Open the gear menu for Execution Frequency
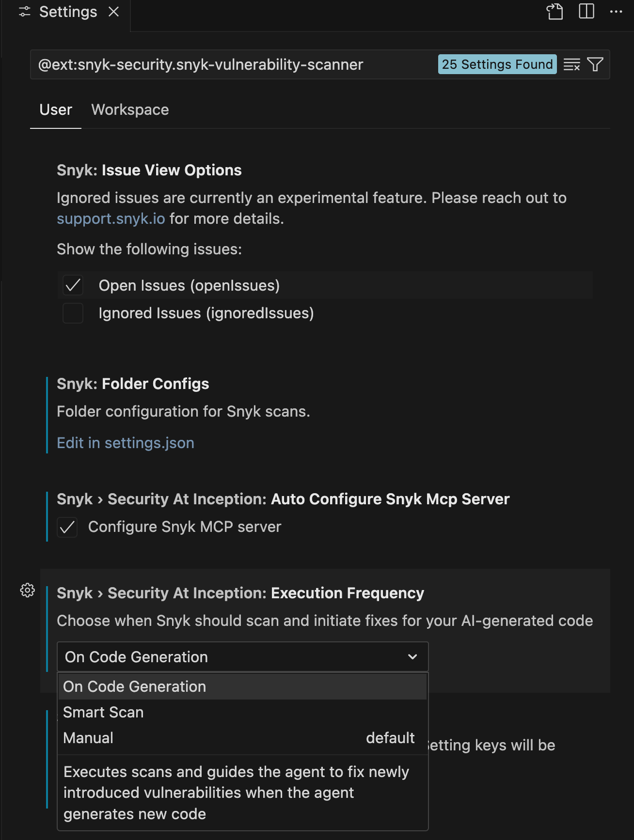634x840 pixels. (28, 590)
